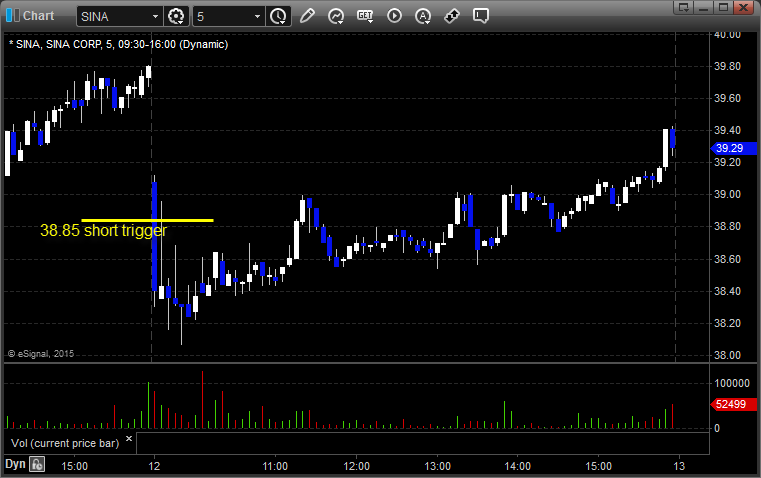
Task: Click the 'Vol (current price bar)' label
Action: [x=65, y=443]
